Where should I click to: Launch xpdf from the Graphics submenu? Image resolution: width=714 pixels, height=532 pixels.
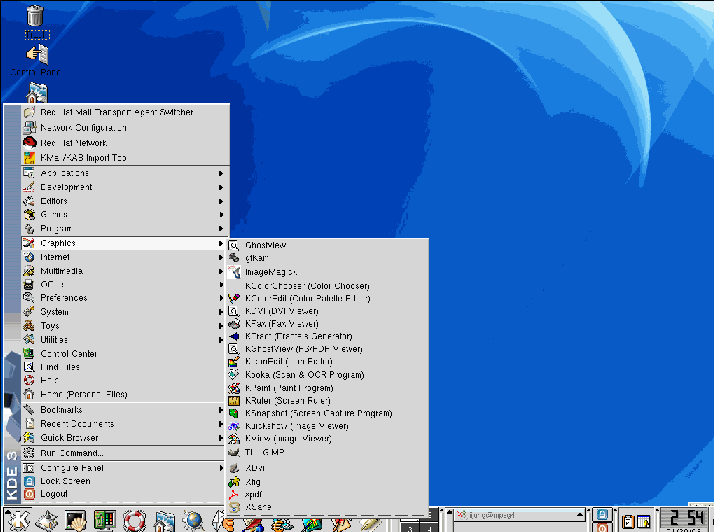point(327,494)
